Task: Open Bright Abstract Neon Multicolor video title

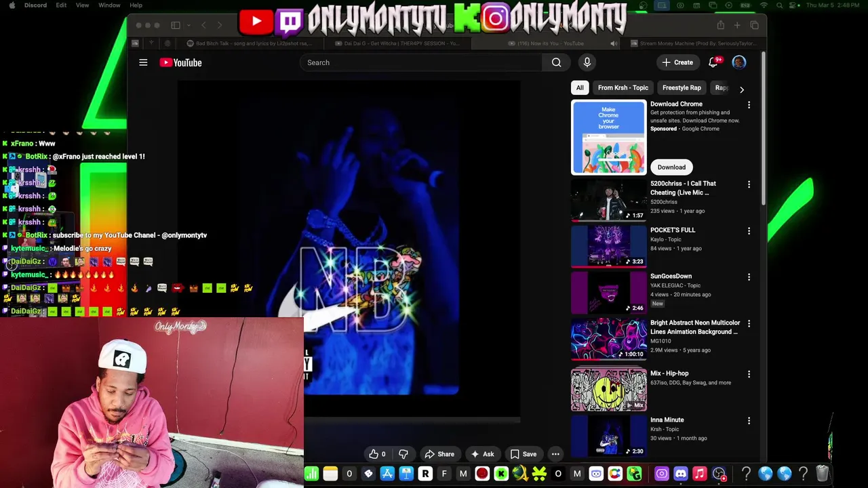Action: pos(695,327)
